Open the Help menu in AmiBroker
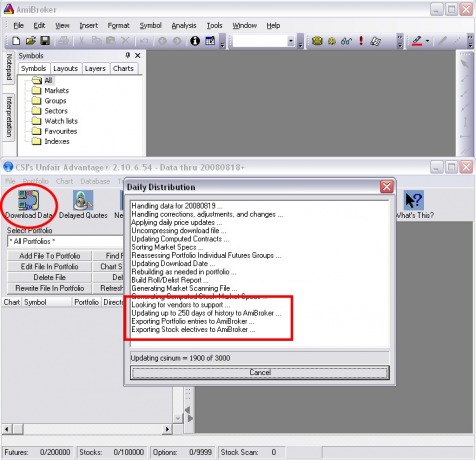Viewport: 476px width, 460px height. click(x=273, y=25)
